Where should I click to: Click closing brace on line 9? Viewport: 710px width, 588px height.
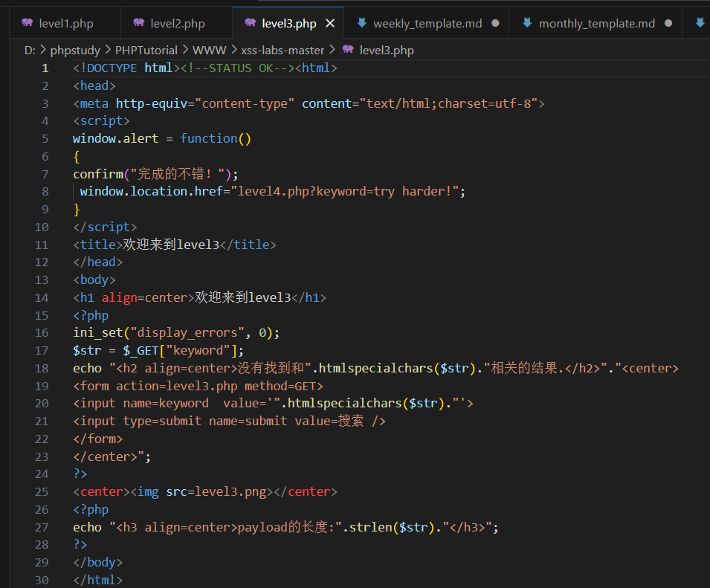(77, 210)
